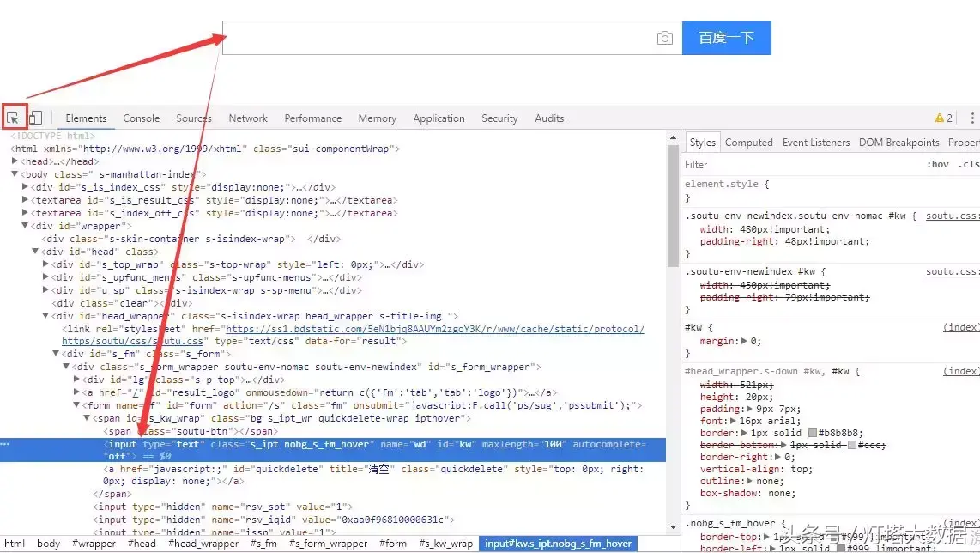Expand the margin shorthand property
The height and width of the screenshot is (553, 980).
point(744,341)
